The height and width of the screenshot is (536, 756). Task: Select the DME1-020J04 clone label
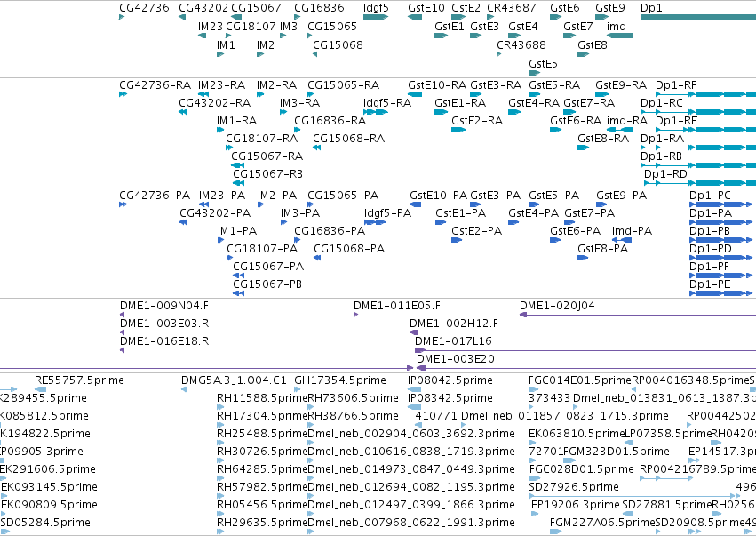pos(557,306)
